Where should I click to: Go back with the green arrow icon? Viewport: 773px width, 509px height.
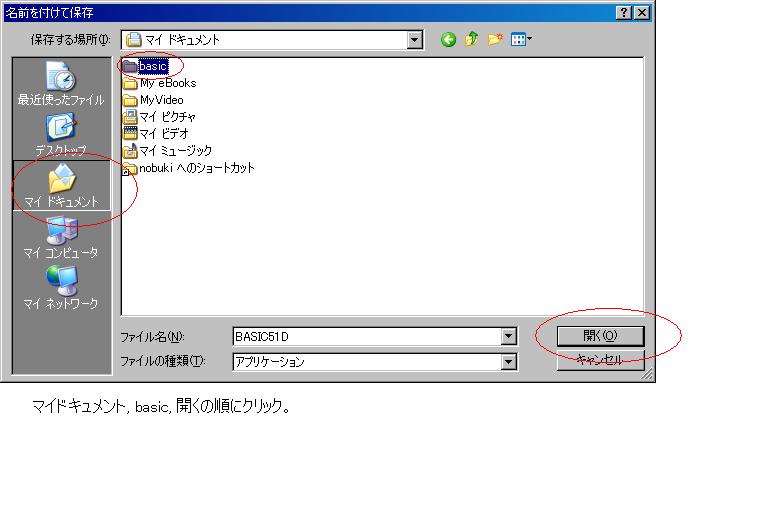pos(448,39)
